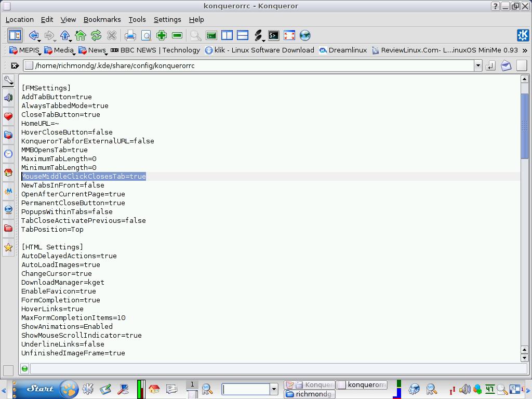Open the MEPIS bookmarks folder dropdown
The height and width of the screenshot is (399, 532).
25,50
